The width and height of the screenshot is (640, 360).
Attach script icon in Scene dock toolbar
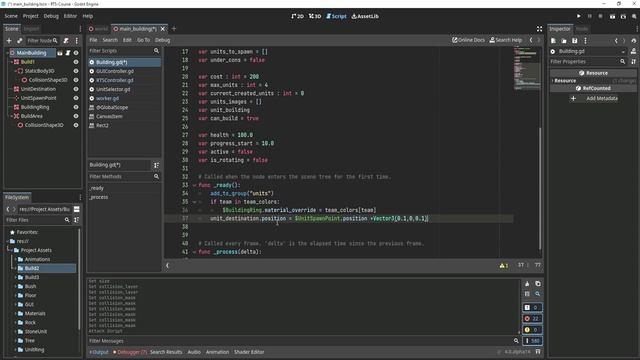click(66, 40)
